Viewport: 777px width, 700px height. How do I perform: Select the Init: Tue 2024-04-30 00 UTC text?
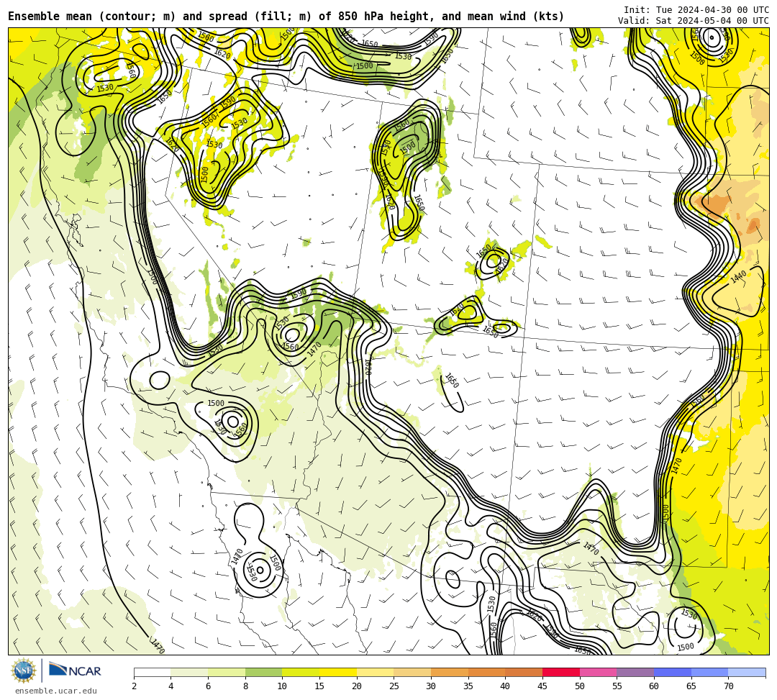[696, 10]
